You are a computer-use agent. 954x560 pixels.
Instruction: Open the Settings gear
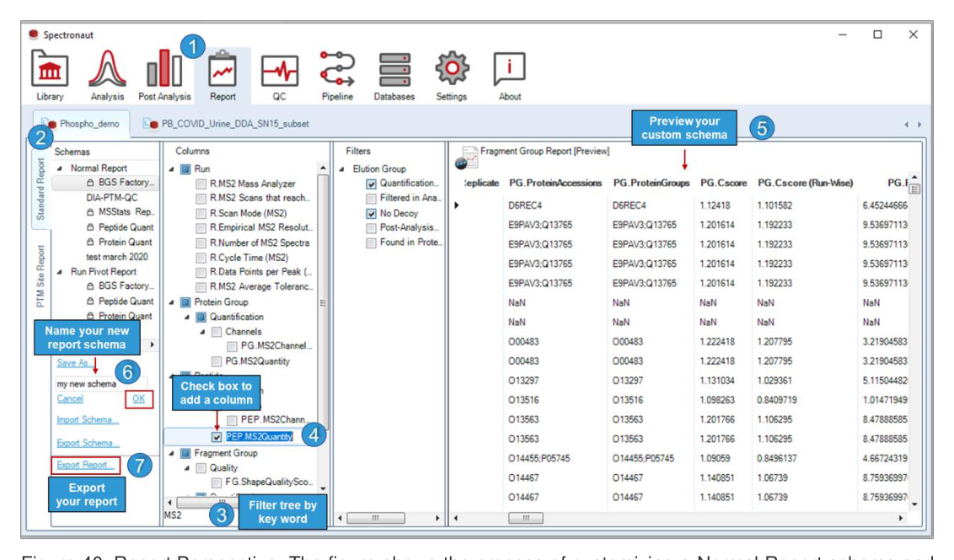(x=452, y=75)
